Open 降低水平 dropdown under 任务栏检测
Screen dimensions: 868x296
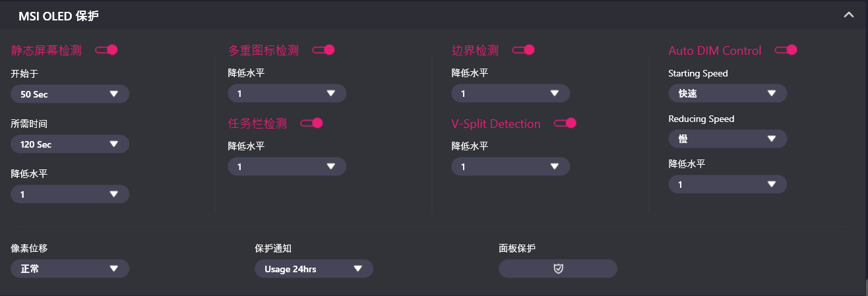tap(287, 167)
